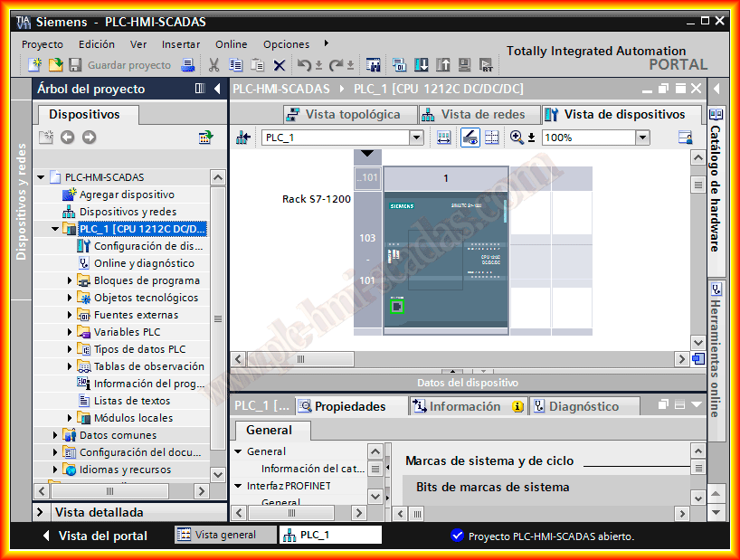Expand the Bloques de programa tree node

pos(71,280)
